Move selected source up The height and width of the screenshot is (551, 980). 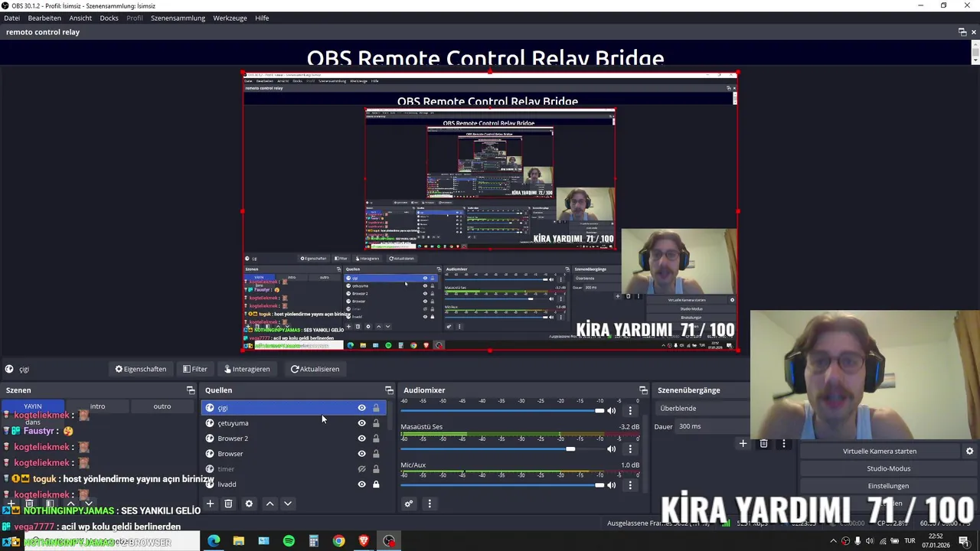point(269,504)
